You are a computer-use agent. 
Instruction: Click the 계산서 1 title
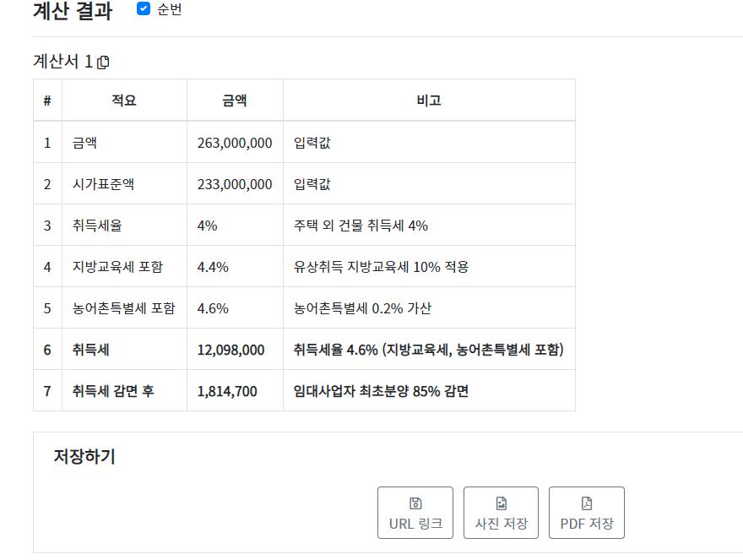point(62,62)
